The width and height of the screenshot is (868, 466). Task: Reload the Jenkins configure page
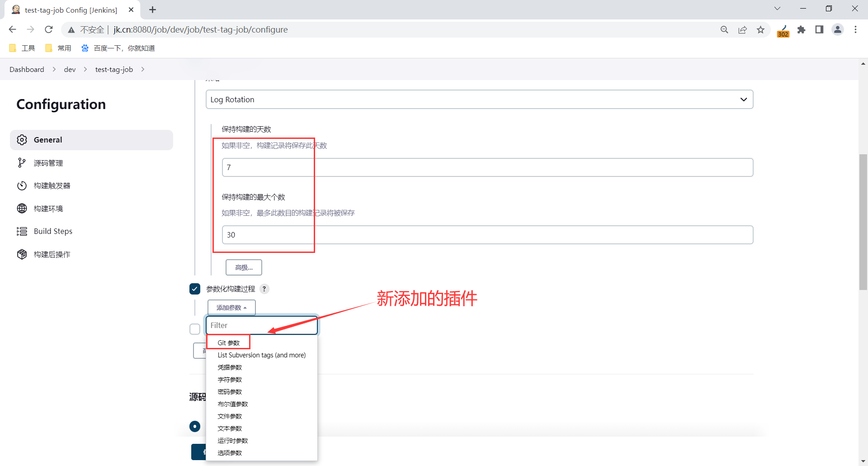coord(49,29)
